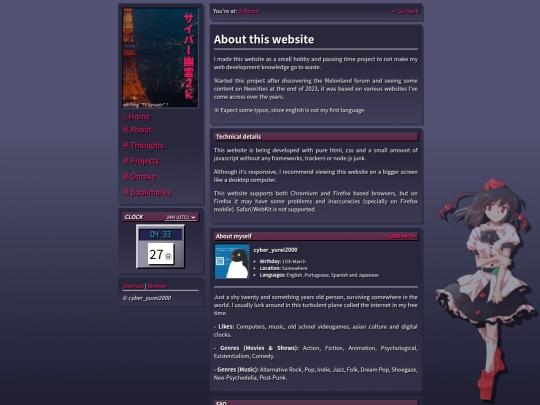Image resolution: width=540 pixels, height=405 pixels.
Task: Click the penguin avatar image
Action: tap(232, 261)
